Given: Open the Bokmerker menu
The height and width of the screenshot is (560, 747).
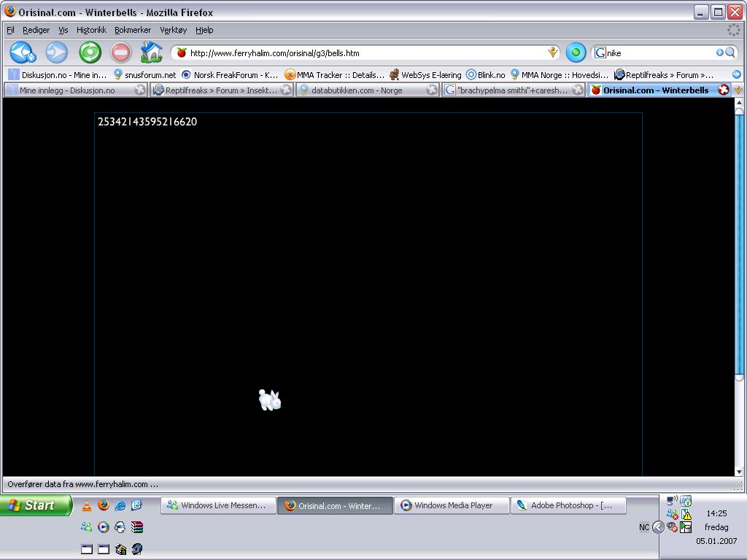Looking at the screenshot, I should (x=133, y=30).
